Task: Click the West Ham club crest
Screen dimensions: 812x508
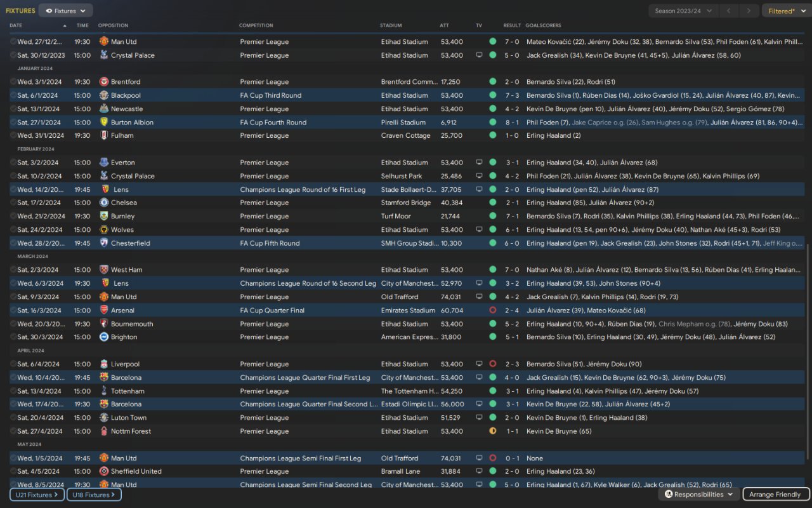Action: click(104, 270)
